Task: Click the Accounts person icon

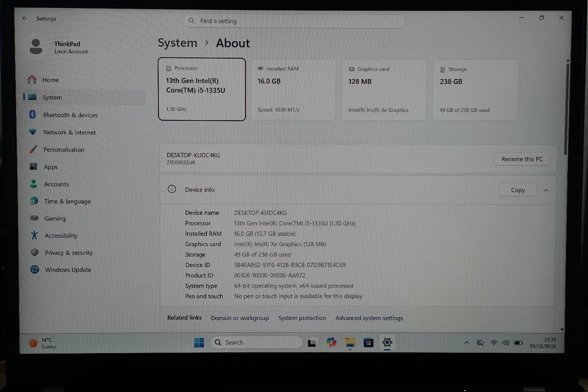Action: point(34,184)
